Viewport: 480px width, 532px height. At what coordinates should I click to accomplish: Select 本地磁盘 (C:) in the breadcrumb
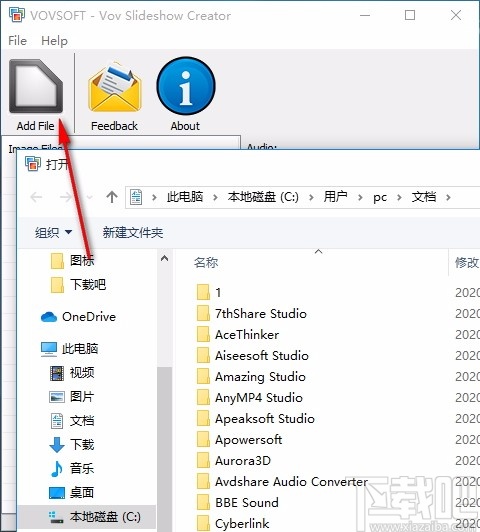click(263, 197)
